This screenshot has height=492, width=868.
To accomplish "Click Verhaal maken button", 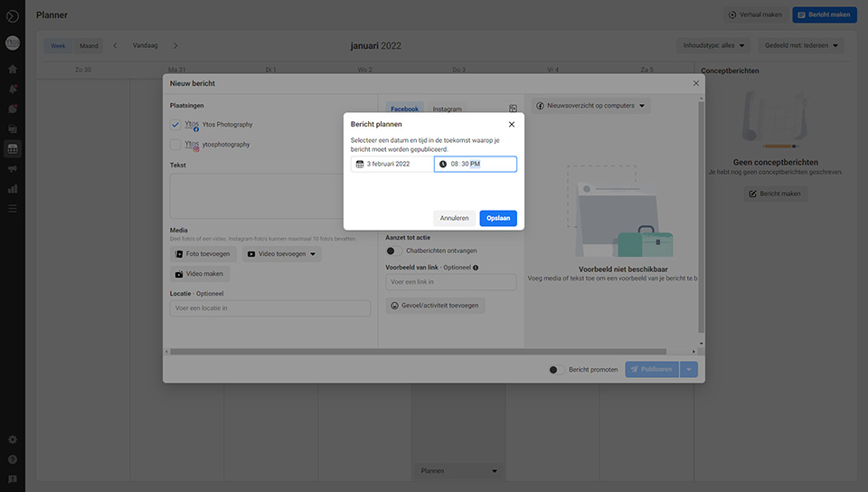I will pyautogui.click(x=756, y=15).
